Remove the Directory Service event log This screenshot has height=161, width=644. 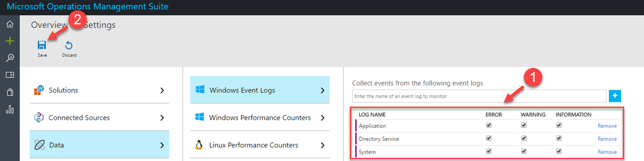coord(607,139)
